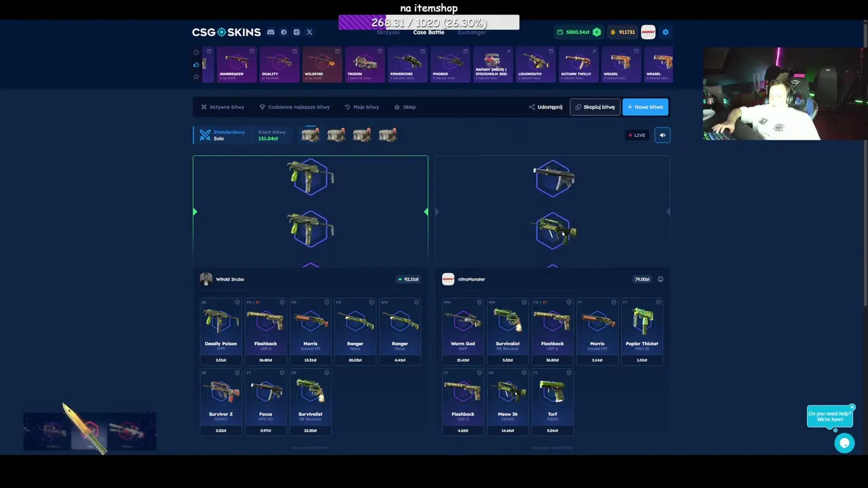Click shield icon on Survivor Z card
The image size is (868, 488).
pyautogui.click(x=237, y=373)
